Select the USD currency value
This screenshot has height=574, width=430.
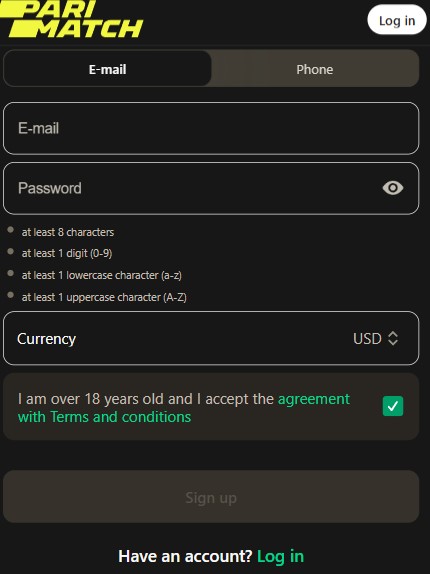click(x=367, y=339)
